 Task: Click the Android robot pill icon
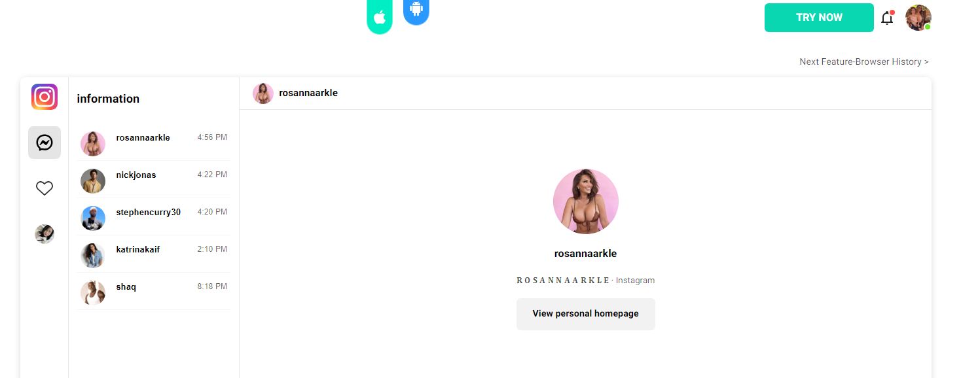416,10
